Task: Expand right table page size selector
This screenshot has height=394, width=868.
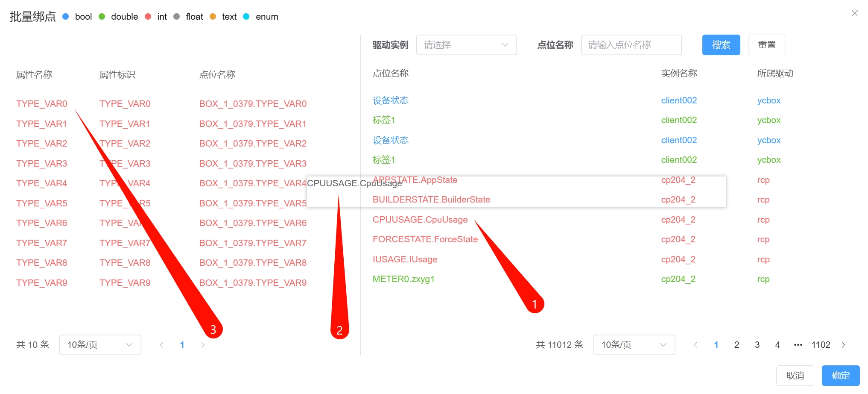Action: click(634, 345)
